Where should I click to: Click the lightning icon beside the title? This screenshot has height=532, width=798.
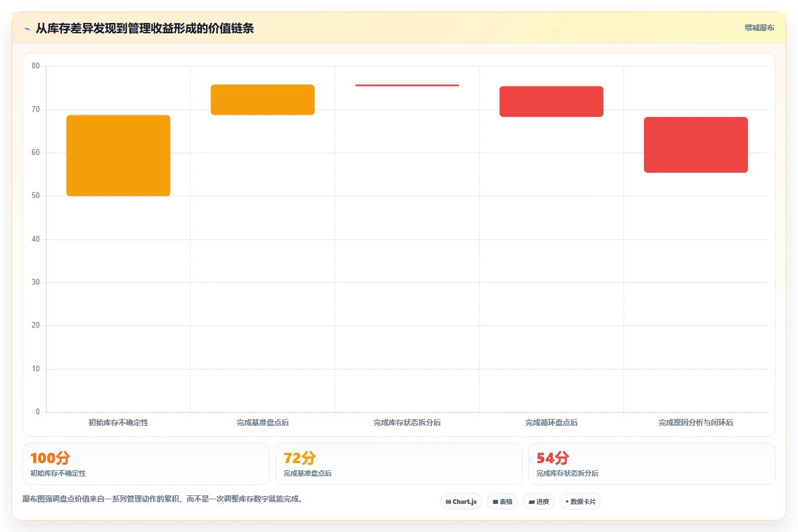click(x=27, y=29)
